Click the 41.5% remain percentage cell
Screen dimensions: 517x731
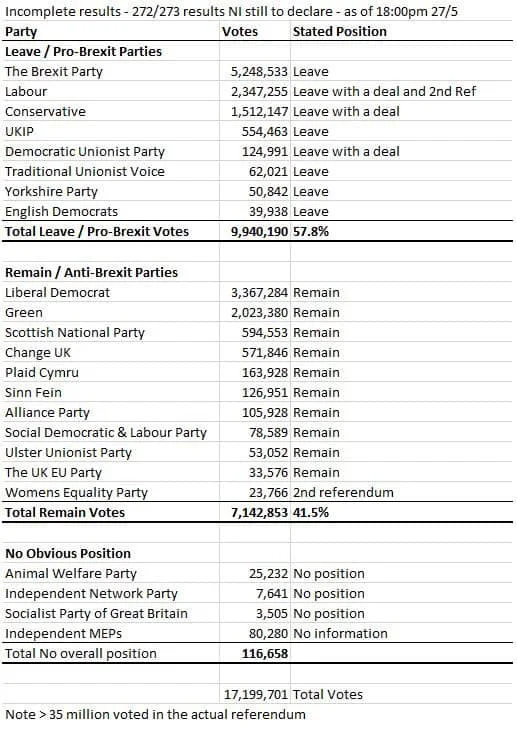point(402,512)
